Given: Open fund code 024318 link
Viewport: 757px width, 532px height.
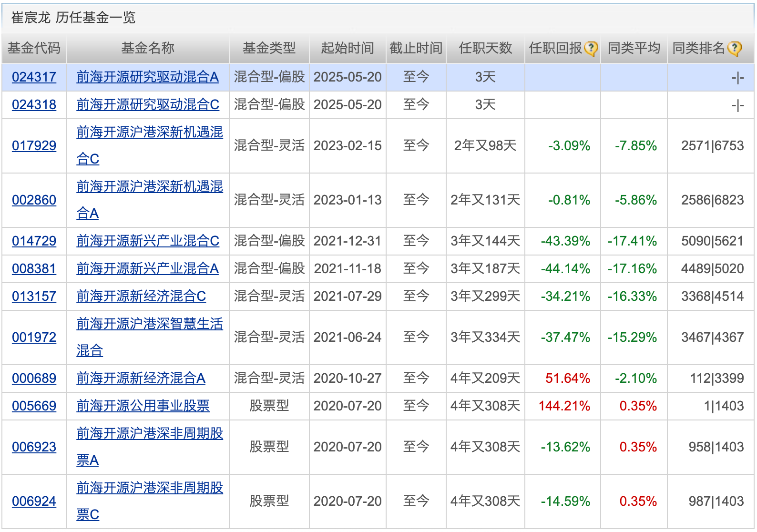Looking at the screenshot, I should point(34,104).
